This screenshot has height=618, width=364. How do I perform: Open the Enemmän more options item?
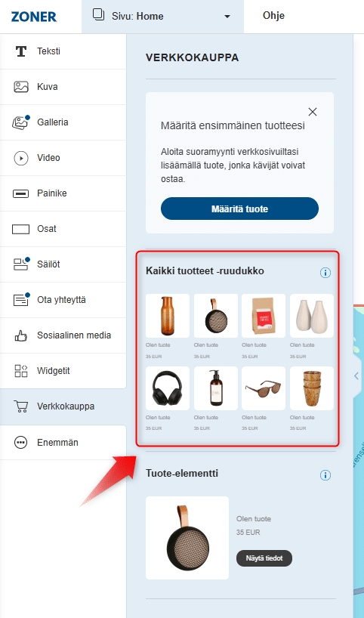63,442
